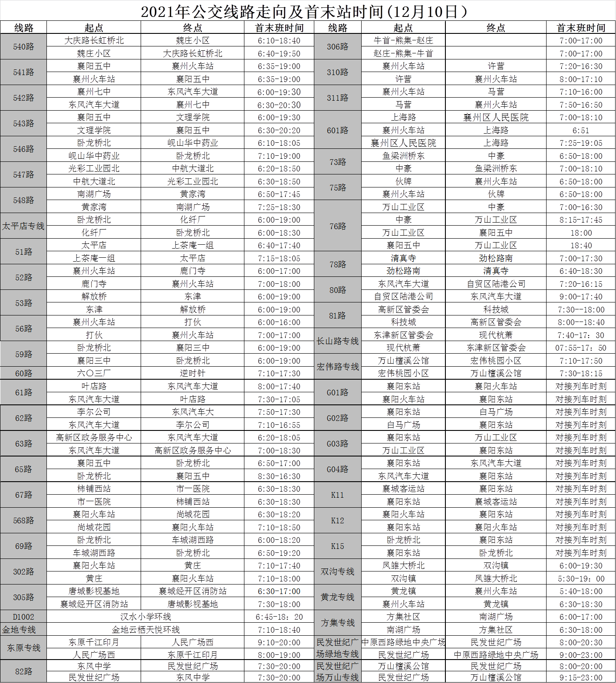Select the 宏伟路专线 route cell

click(337, 367)
